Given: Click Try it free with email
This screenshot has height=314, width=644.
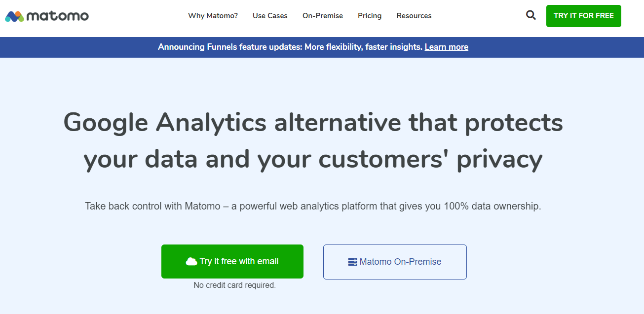Looking at the screenshot, I should click(232, 261).
